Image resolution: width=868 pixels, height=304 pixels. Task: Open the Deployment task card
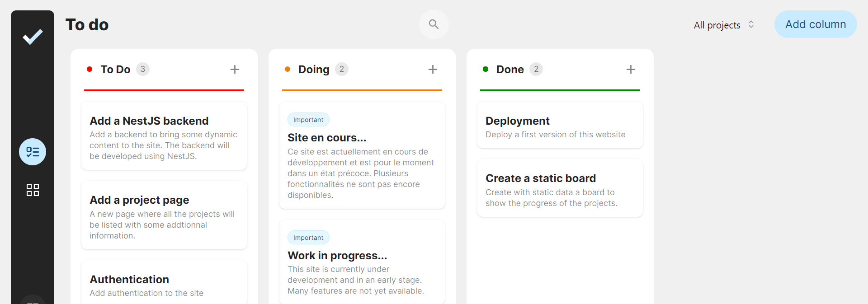[x=560, y=126]
